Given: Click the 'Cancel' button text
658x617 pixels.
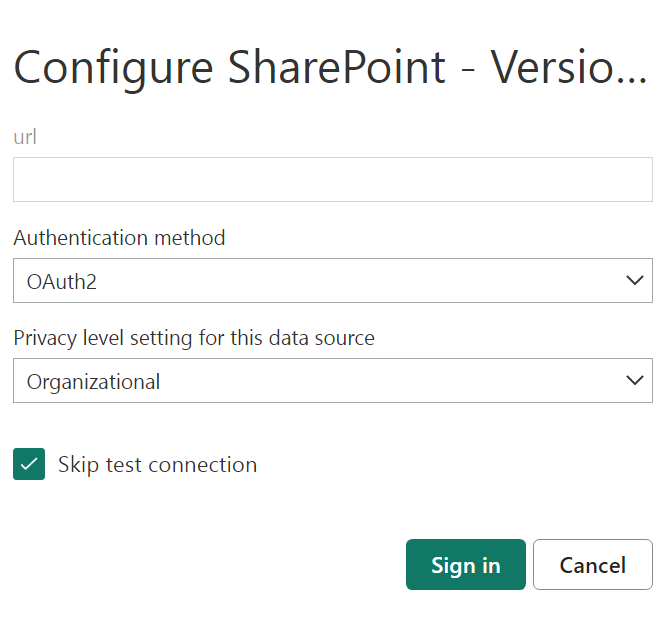Looking at the screenshot, I should click(592, 565).
